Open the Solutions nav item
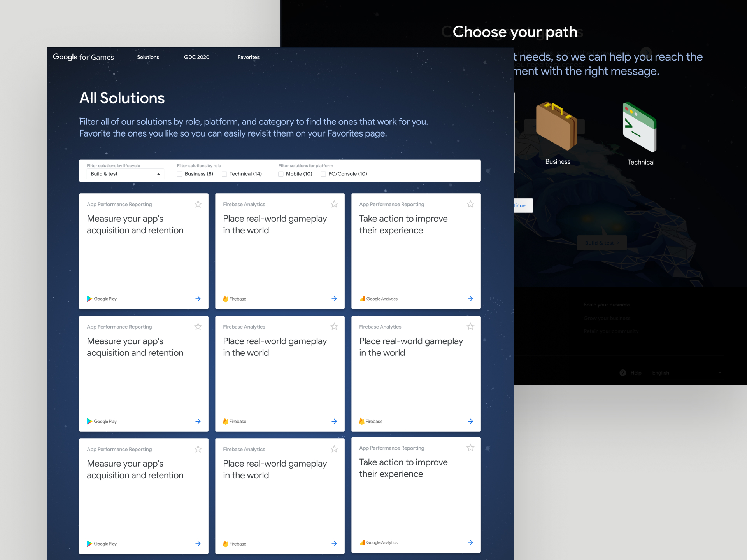 point(148,57)
